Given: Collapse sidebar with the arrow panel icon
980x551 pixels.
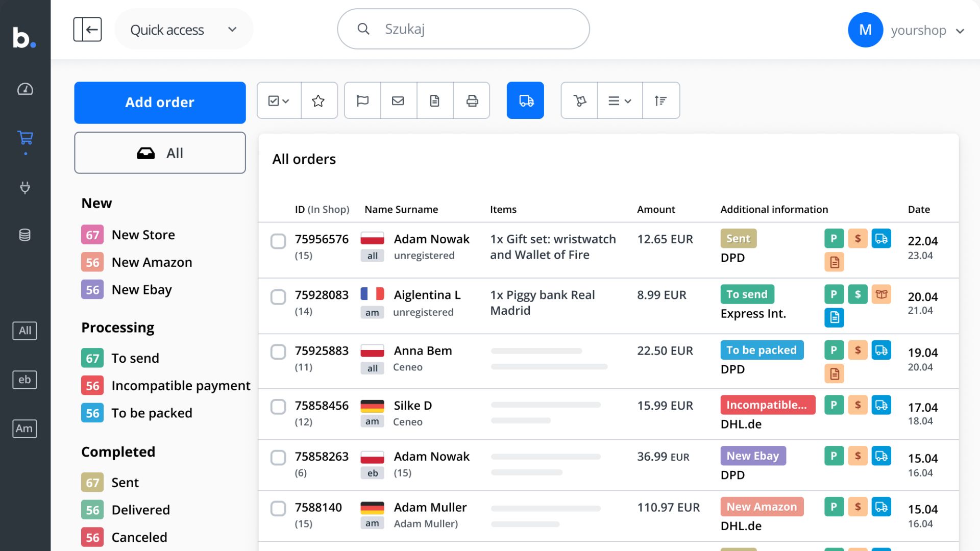Looking at the screenshot, I should point(87,29).
